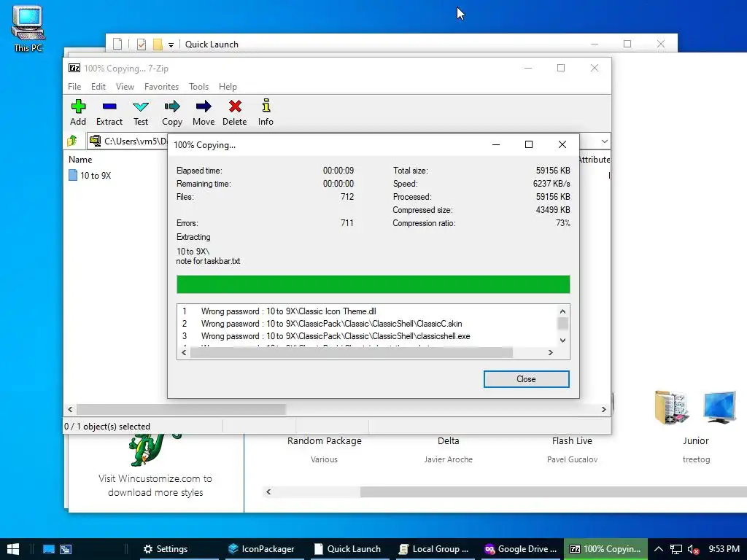Click the 100% Copying taskbar button
This screenshot has height=560, width=747.
[605, 549]
